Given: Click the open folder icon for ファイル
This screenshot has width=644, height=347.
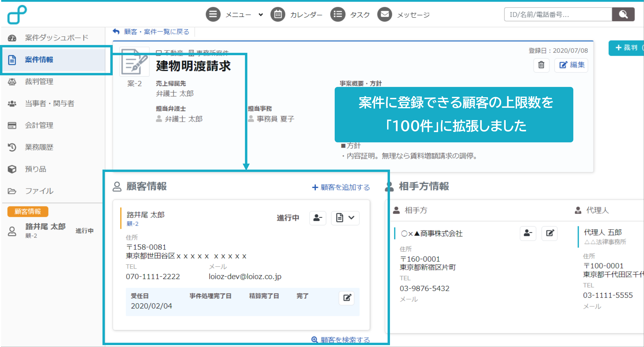Looking at the screenshot, I should [x=12, y=191].
